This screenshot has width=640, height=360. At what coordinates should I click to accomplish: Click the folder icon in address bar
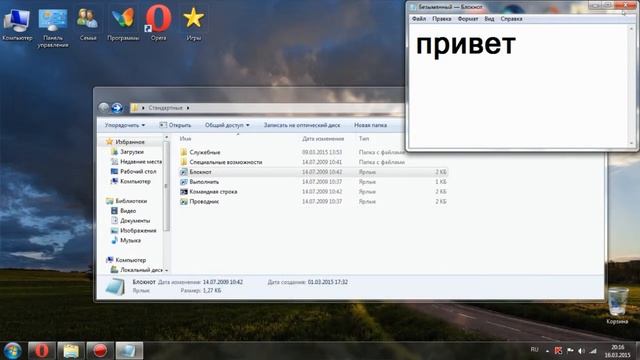point(135,108)
